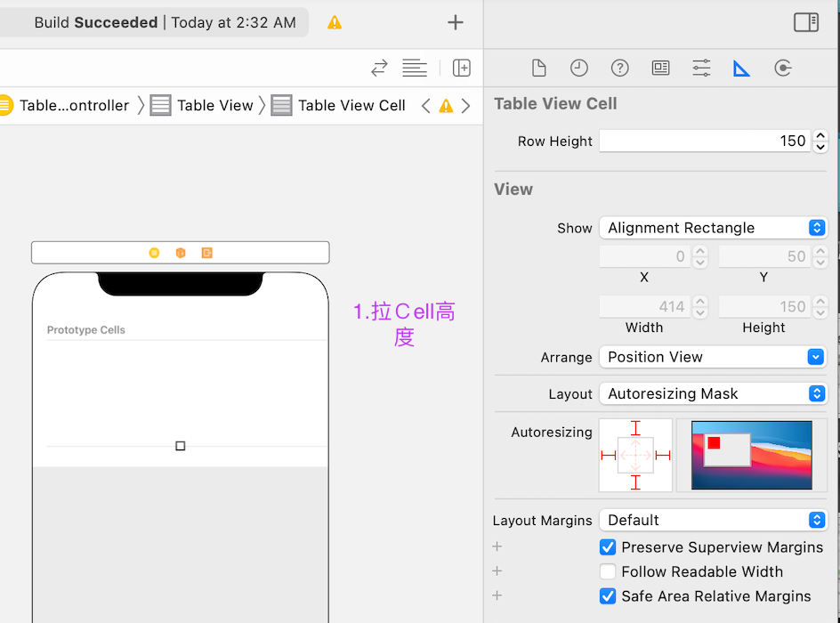Disable Preserve Superview Margins
840x623 pixels.
coord(608,547)
